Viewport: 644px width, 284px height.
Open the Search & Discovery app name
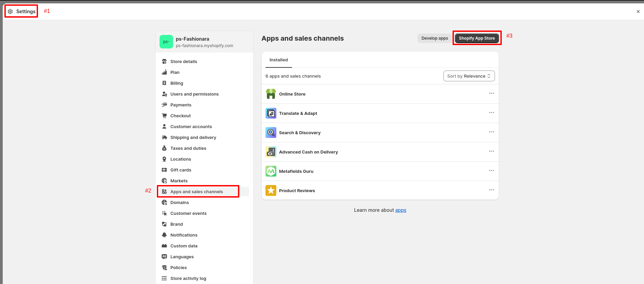[x=300, y=133]
